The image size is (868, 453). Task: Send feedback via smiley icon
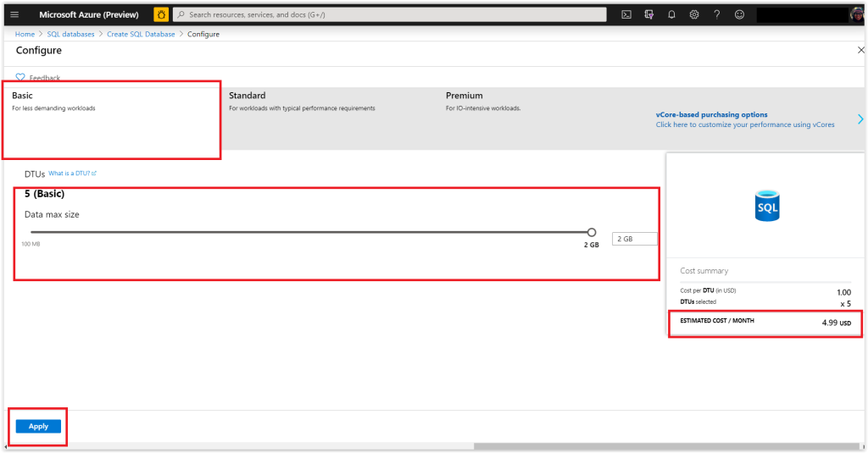pos(739,15)
